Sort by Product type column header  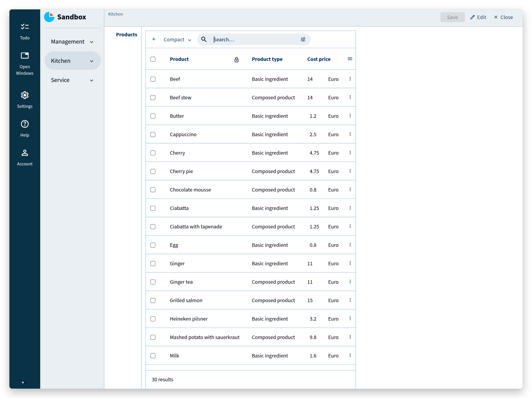[267, 59]
